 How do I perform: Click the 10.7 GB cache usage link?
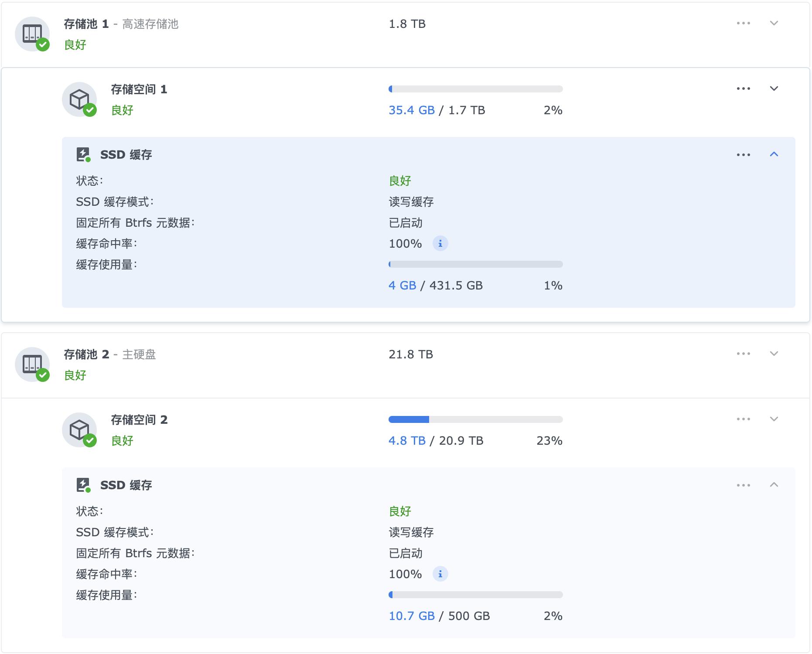[x=412, y=616]
